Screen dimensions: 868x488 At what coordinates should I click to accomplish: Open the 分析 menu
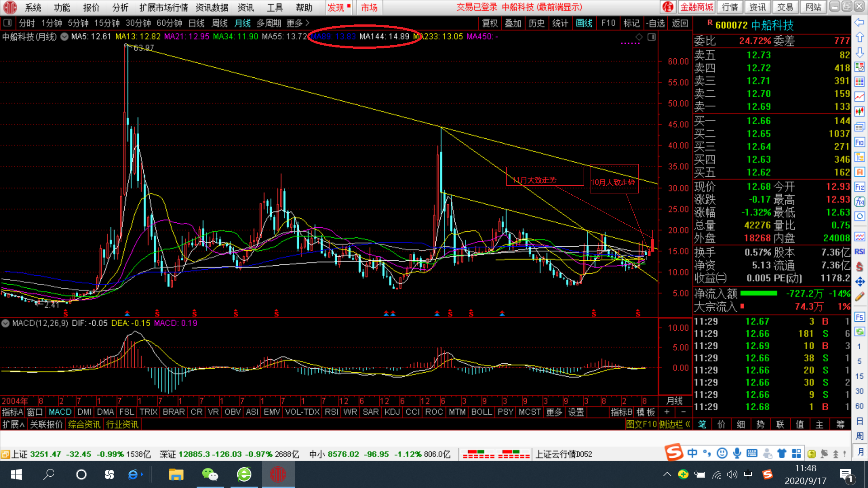pos(120,7)
